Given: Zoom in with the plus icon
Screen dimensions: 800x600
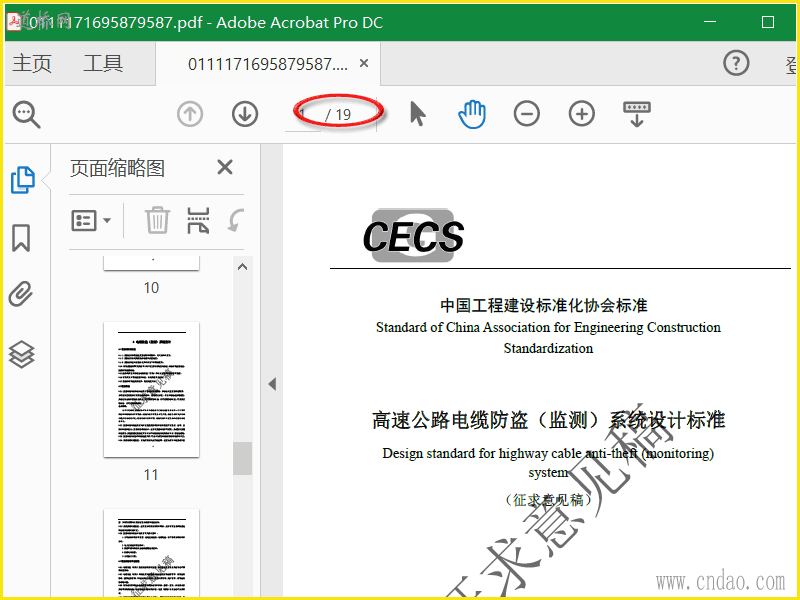Looking at the screenshot, I should [582, 114].
